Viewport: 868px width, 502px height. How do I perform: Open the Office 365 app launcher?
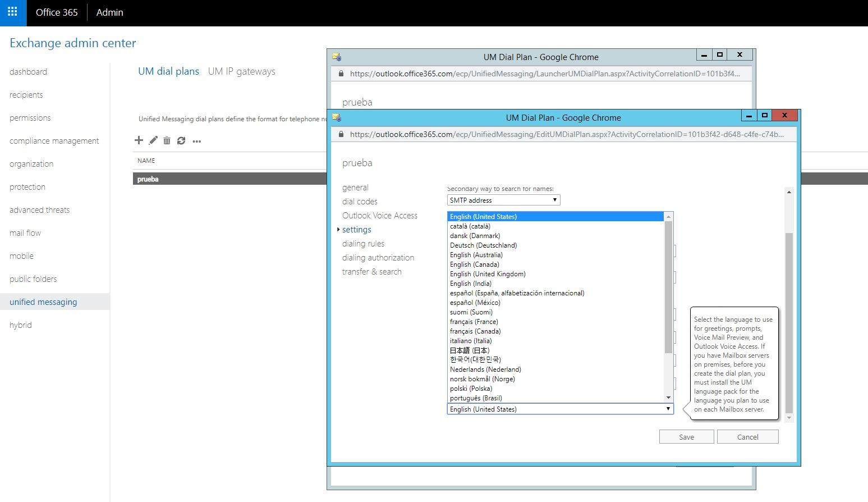13,12
